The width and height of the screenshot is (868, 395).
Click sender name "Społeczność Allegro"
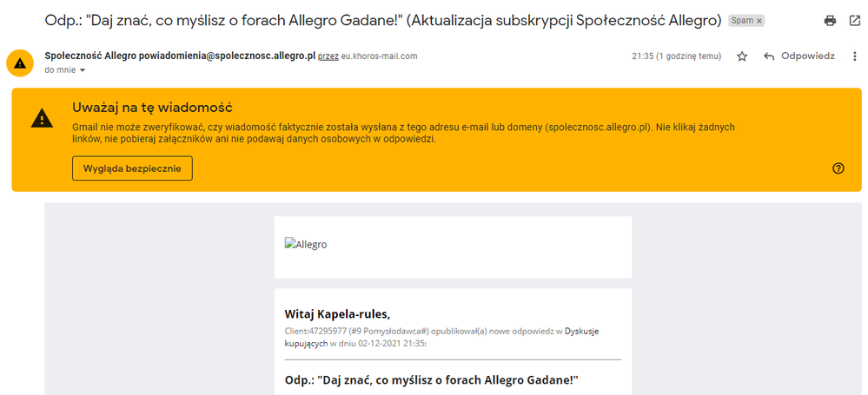coord(90,56)
